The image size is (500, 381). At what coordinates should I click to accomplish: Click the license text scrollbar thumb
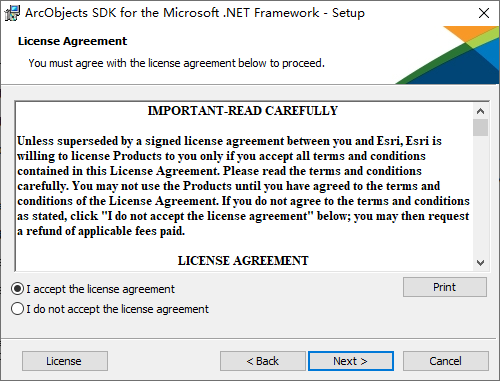(480, 127)
